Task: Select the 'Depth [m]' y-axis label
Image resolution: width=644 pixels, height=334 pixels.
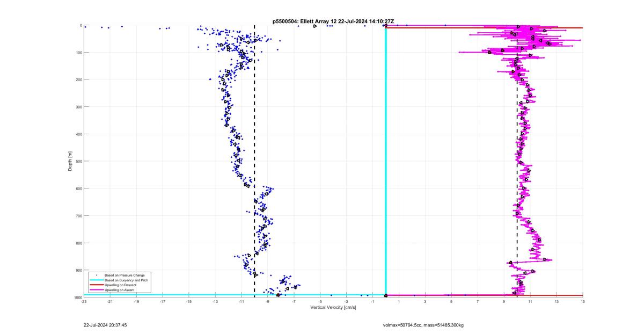Action: tap(70, 161)
